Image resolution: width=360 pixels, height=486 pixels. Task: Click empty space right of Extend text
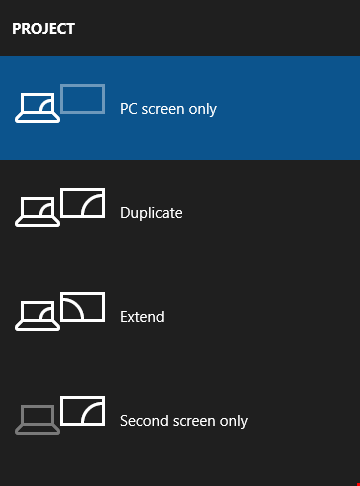(x=263, y=316)
